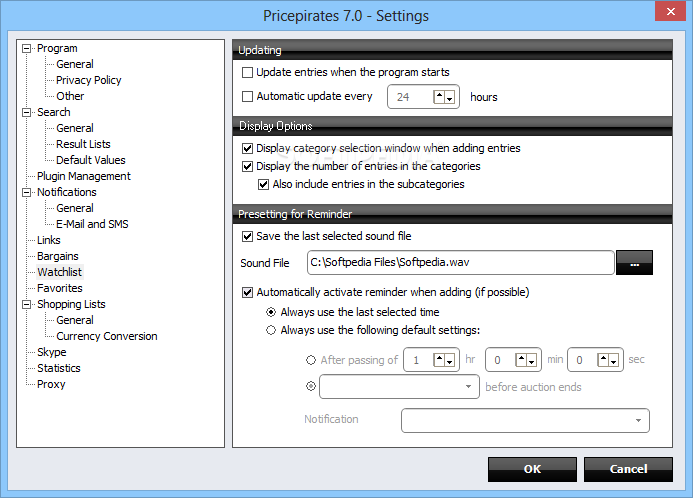The height and width of the screenshot is (498, 693).
Task: Open Default Values settings
Action: click(x=91, y=160)
